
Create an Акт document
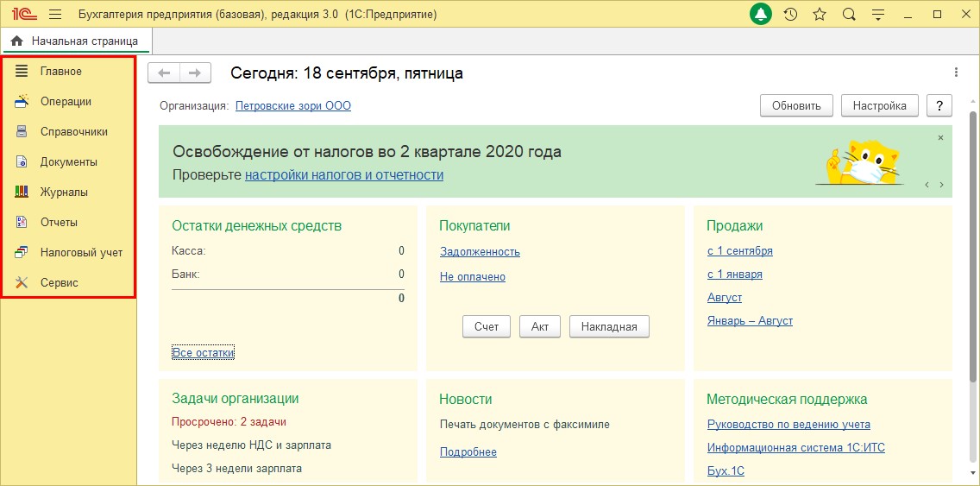click(540, 326)
